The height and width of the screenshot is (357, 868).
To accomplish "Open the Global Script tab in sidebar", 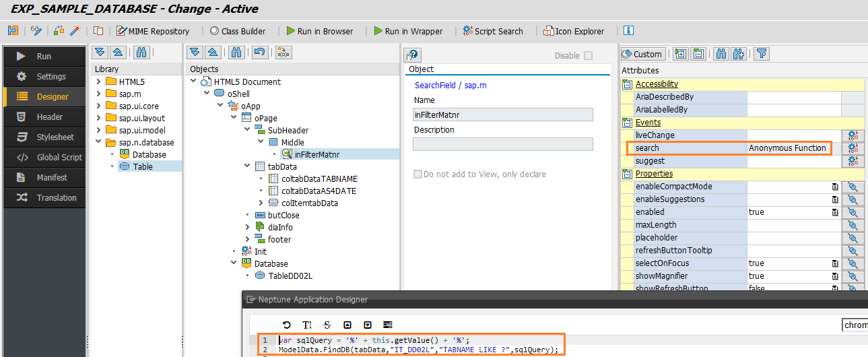I will [x=44, y=158].
